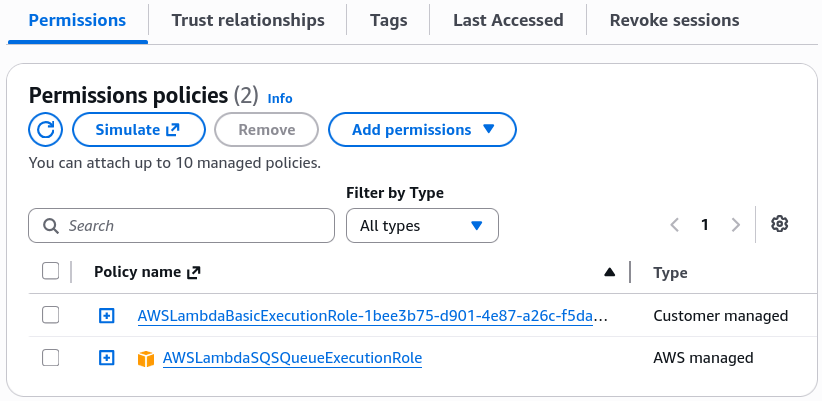
Task: Open the Last Accessed tab
Action: (508, 20)
